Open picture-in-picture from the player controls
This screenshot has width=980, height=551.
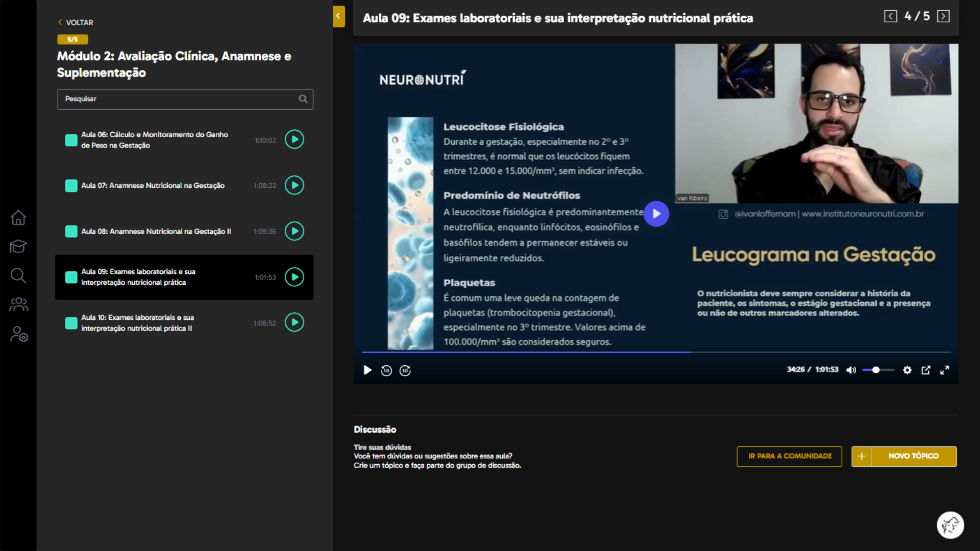(x=926, y=370)
